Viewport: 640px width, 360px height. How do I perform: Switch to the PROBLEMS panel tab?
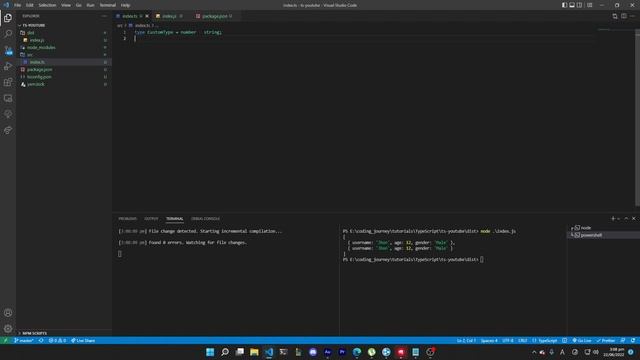point(128,219)
